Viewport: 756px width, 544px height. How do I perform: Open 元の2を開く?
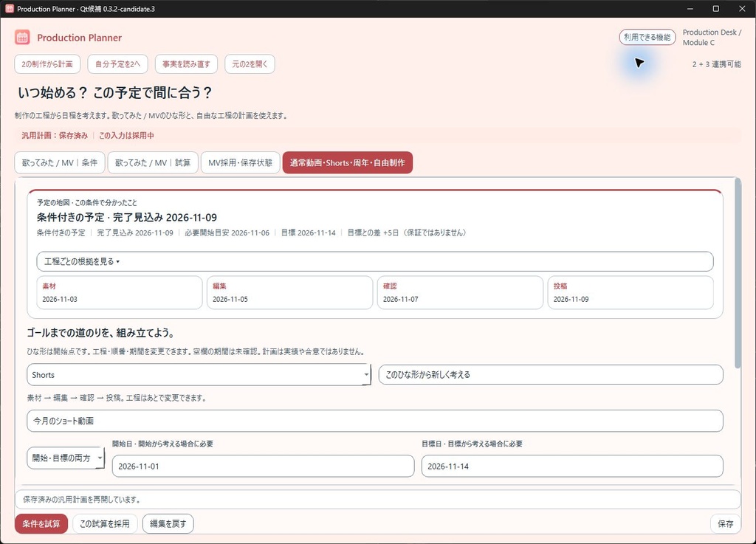(x=250, y=64)
